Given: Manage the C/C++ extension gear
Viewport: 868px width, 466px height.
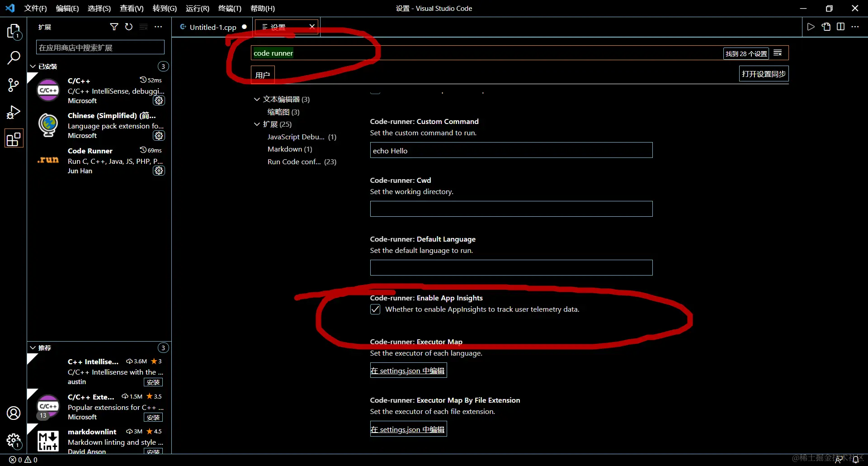Looking at the screenshot, I should click(x=159, y=100).
